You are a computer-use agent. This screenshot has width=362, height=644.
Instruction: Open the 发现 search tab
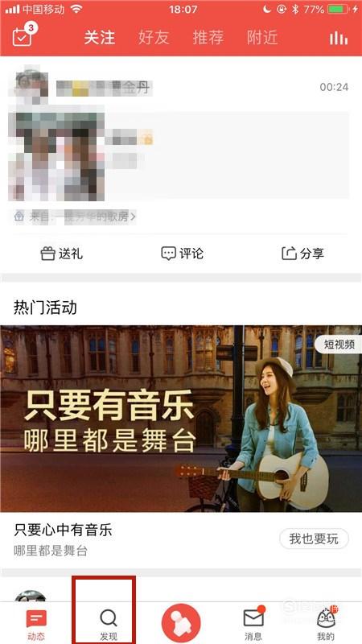(x=109, y=625)
